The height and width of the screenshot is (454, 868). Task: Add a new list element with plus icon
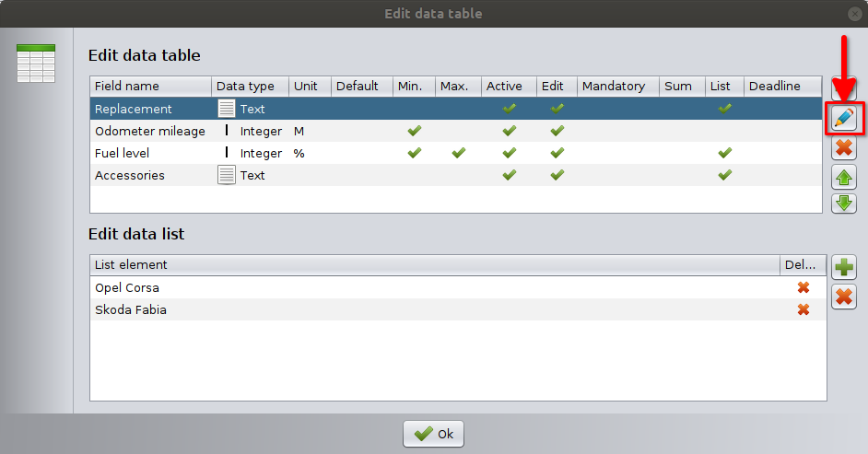click(844, 268)
